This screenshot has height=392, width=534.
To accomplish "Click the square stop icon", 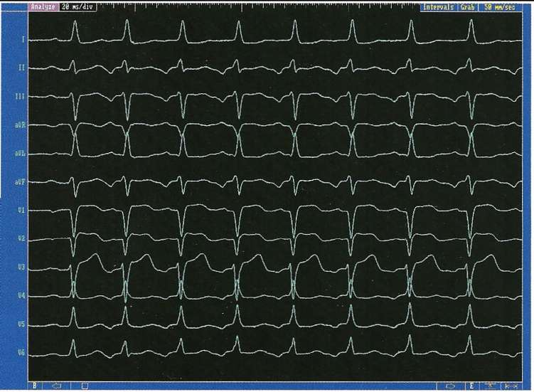I will (x=85, y=386).
